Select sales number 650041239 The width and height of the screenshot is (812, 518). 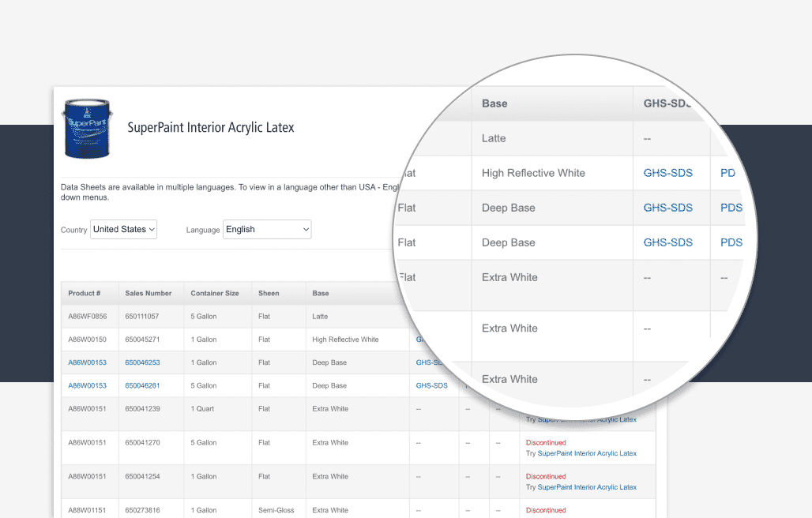(142, 409)
